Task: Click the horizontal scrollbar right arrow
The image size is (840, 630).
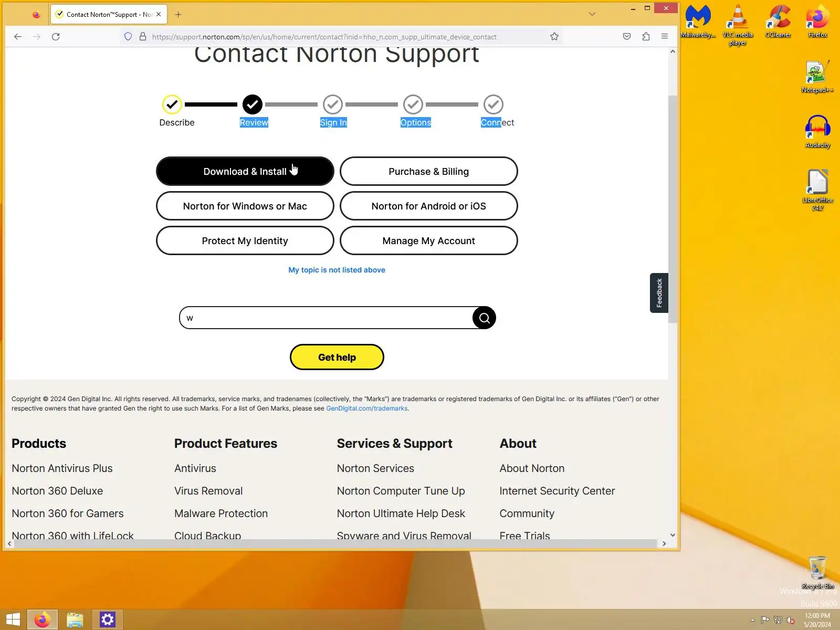Action: (664, 544)
